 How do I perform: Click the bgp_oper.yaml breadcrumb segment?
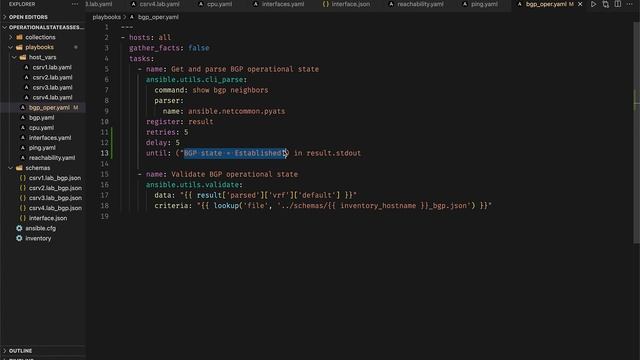(x=158, y=17)
